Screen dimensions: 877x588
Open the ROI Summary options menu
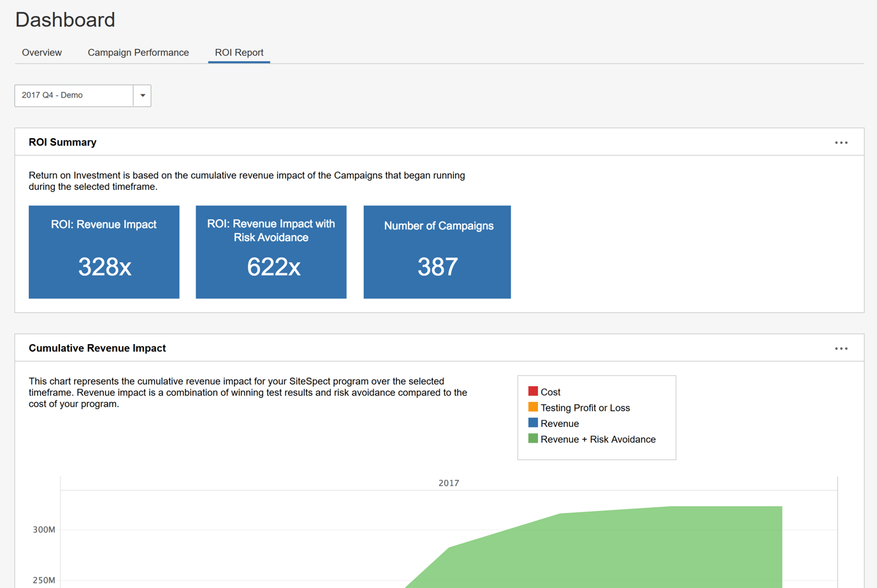click(841, 143)
